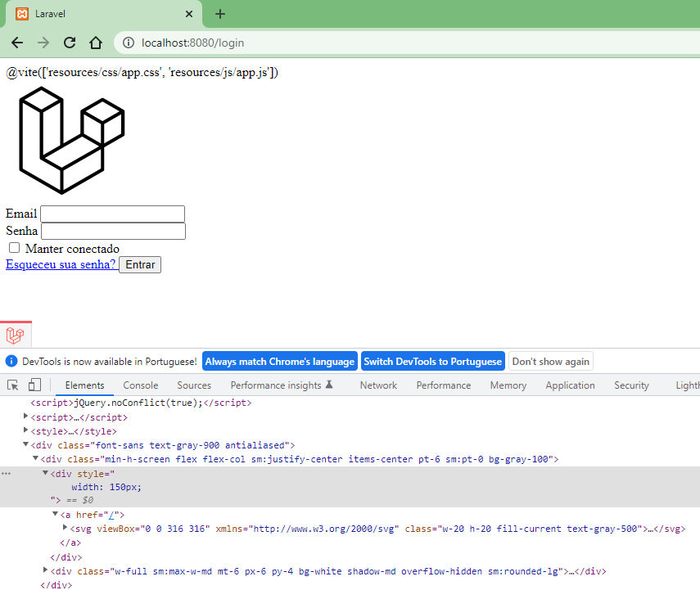
Task: Click the browser back arrow button
Action: (x=17, y=43)
